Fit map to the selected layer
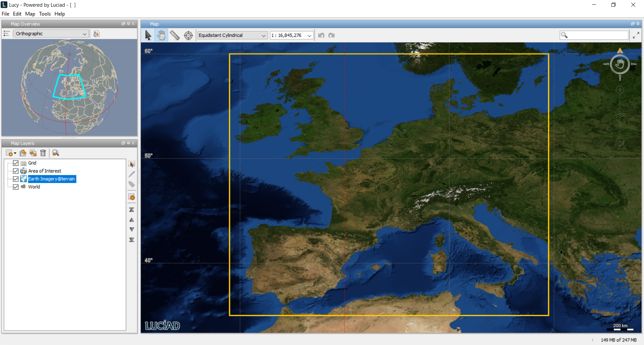The width and height of the screenshot is (644, 345). (x=56, y=153)
